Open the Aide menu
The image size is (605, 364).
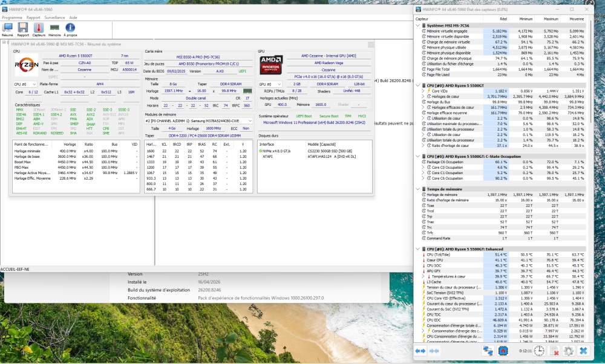pos(73,18)
